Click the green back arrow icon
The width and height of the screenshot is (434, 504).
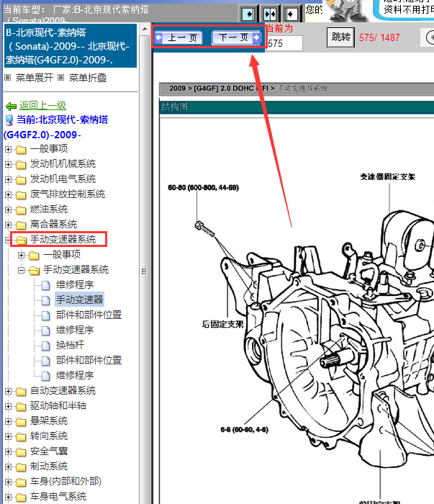point(12,106)
